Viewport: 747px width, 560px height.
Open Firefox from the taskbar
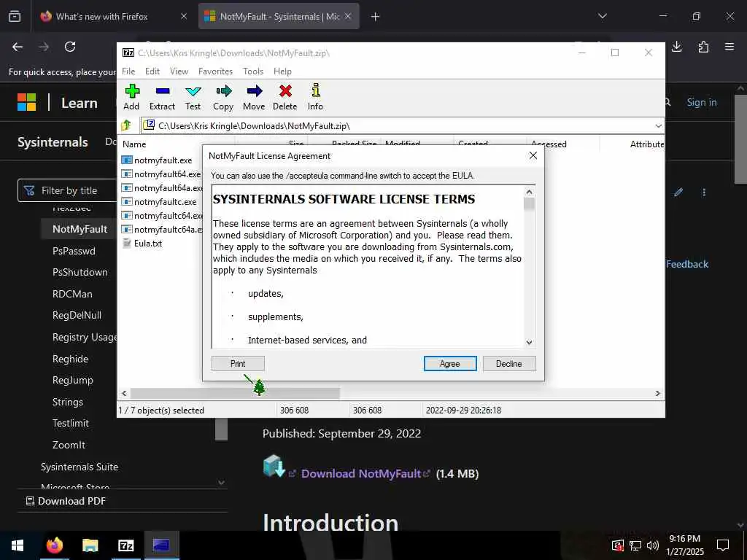click(54, 545)
